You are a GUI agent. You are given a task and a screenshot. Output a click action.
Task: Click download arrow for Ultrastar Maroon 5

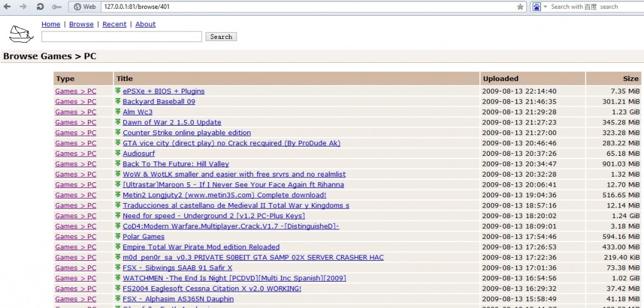click(118, 184)
